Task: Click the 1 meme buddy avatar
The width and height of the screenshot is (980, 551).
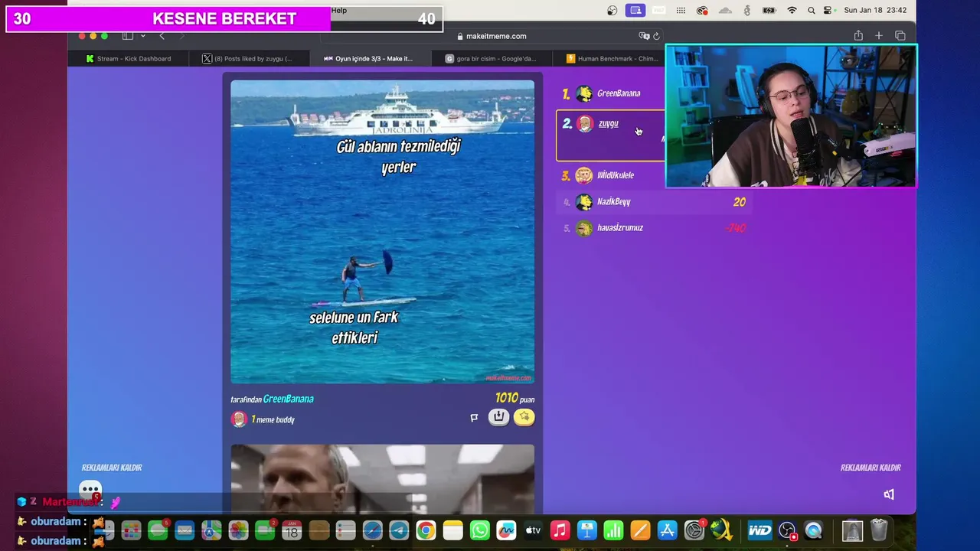Action: point(239,419)
